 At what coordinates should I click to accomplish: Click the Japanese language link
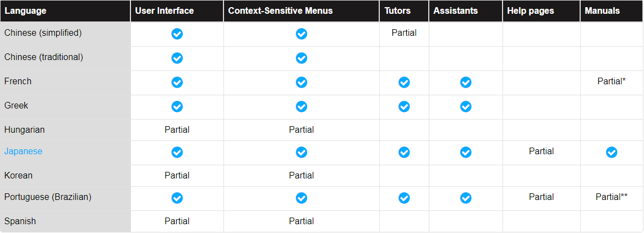pos(24,151)
